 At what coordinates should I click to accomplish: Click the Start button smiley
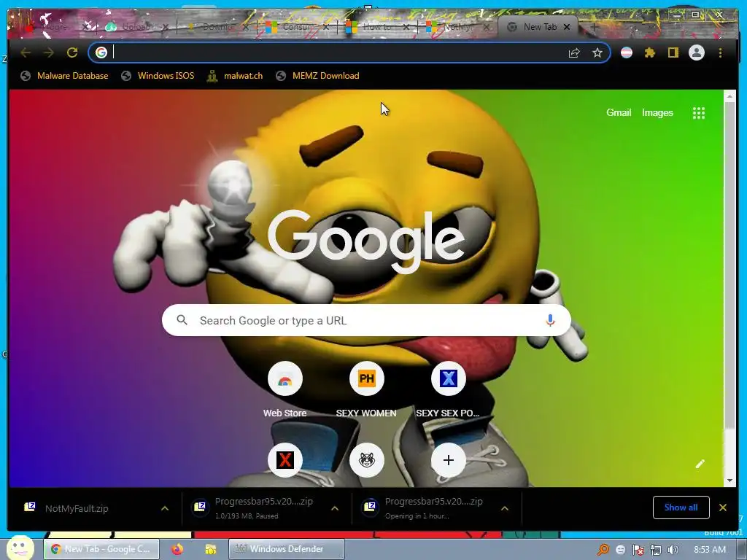click(x=20, y=548)
